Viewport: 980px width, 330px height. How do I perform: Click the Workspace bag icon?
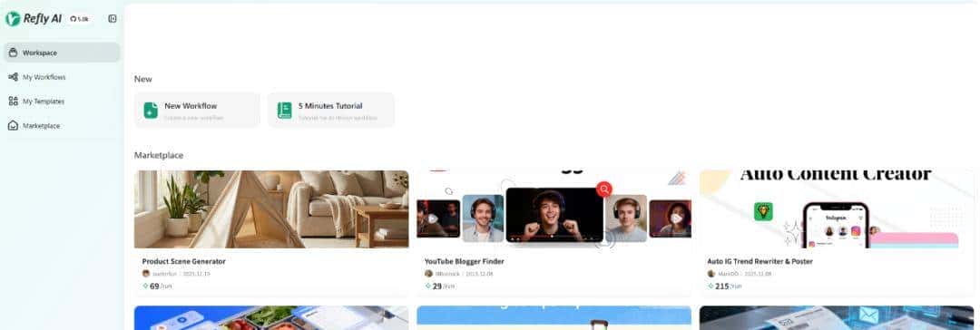pos(13,53)
